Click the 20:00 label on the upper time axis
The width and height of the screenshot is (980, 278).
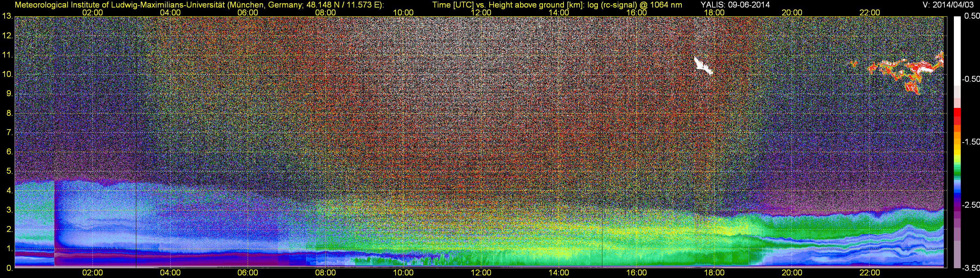click(x=792, y=12)
